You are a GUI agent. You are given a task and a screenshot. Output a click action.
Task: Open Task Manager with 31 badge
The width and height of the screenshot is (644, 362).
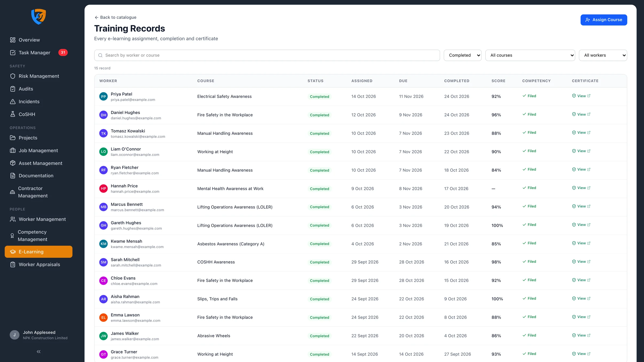pyautogui.click(x=39, y=53)
